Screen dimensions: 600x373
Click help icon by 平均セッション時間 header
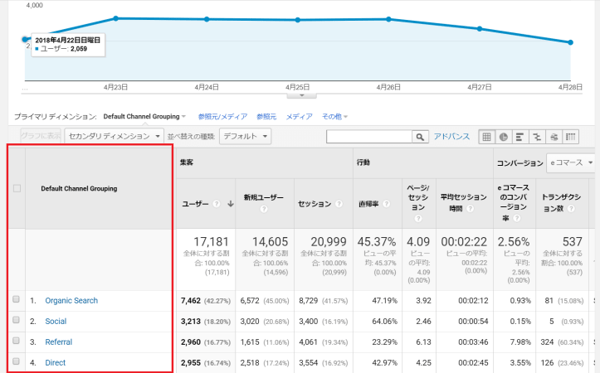[470, 208]
